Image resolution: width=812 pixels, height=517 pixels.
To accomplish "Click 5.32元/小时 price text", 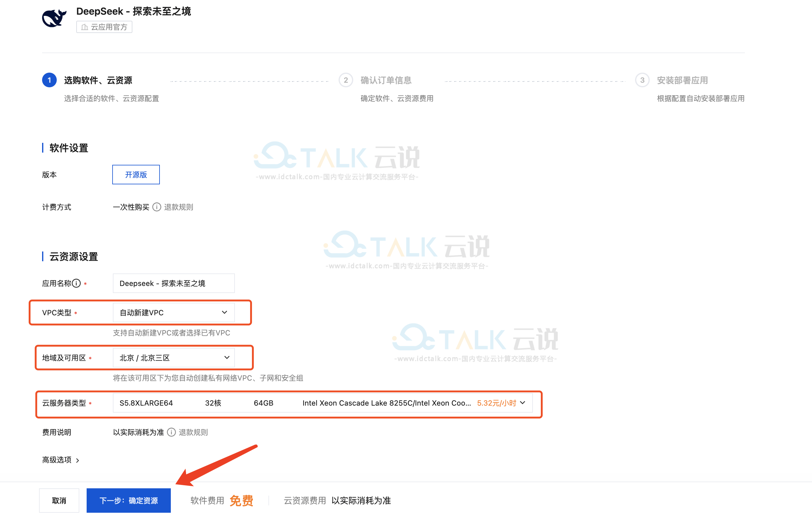I will [x=497, y=403].
